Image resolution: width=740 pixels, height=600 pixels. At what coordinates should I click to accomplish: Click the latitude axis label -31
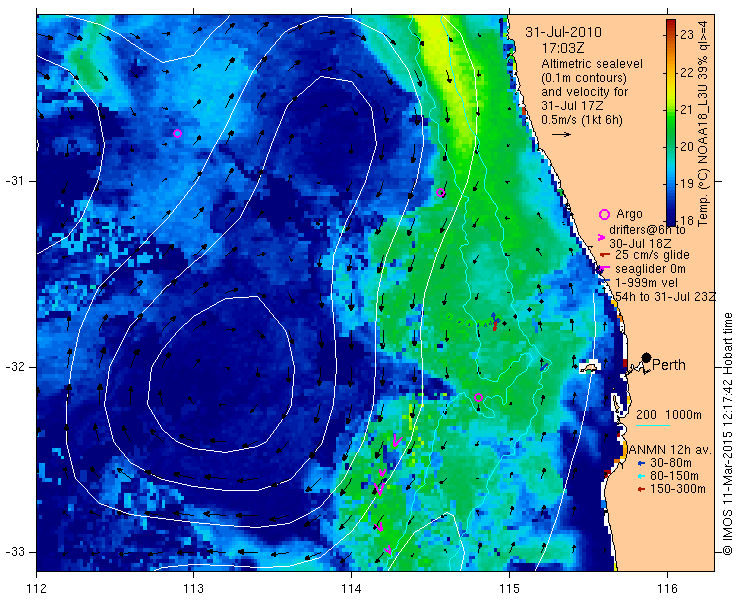14,181
